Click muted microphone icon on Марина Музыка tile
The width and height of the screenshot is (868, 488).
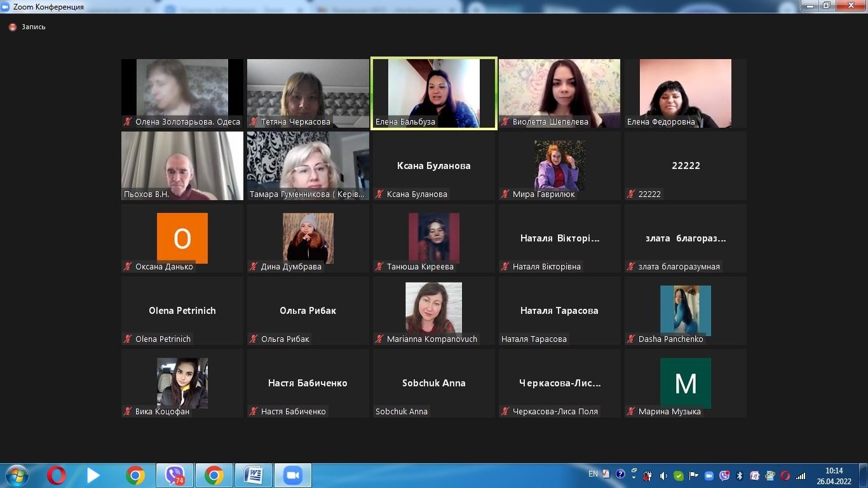pos(631,412)
